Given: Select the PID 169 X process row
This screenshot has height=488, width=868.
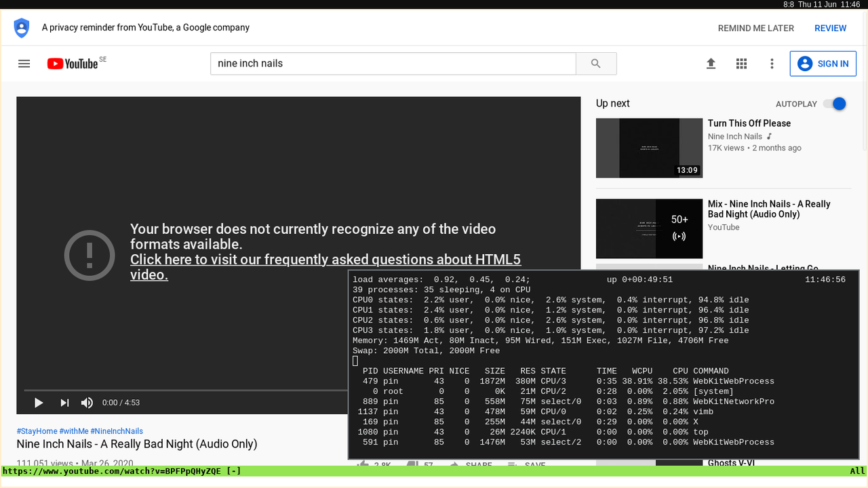Looking at the screenshot, I should 526,422.
